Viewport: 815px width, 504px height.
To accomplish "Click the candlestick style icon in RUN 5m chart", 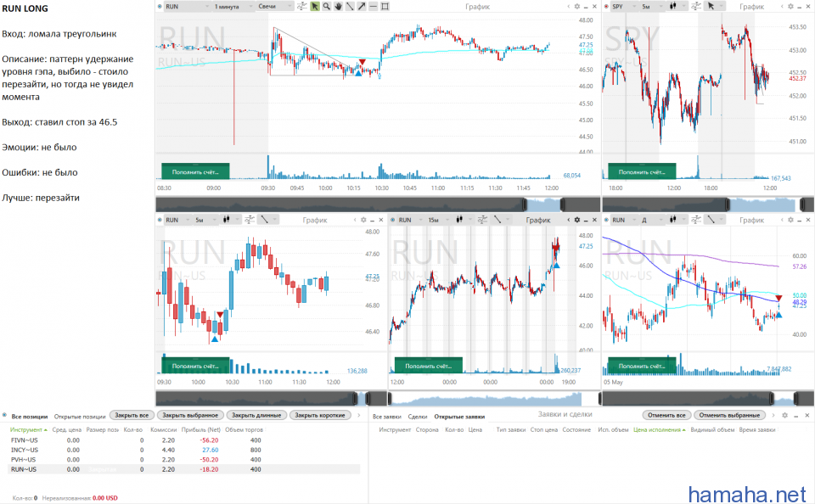I will pos(227,220).
